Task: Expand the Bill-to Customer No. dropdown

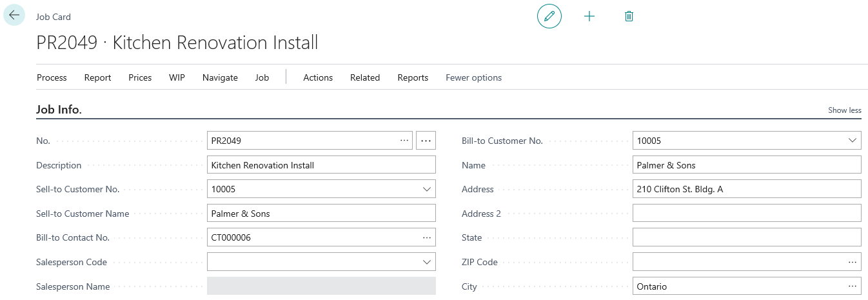Action: click(852, 141)
